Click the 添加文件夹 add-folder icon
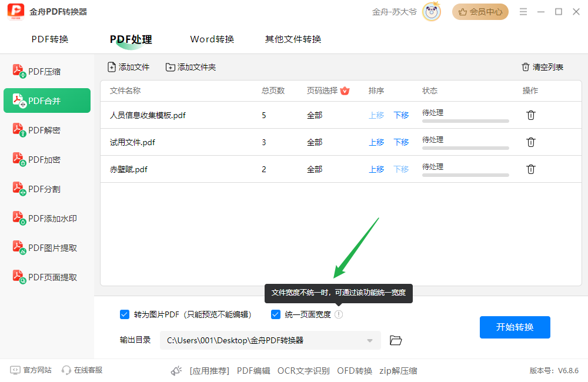 tap(171, 67)
